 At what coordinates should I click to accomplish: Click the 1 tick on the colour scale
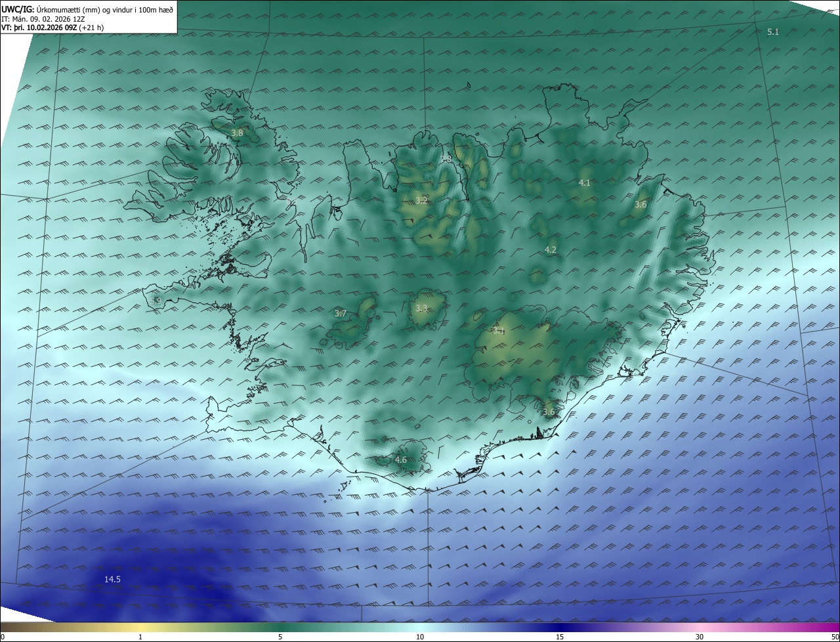[x=140, y=637]
